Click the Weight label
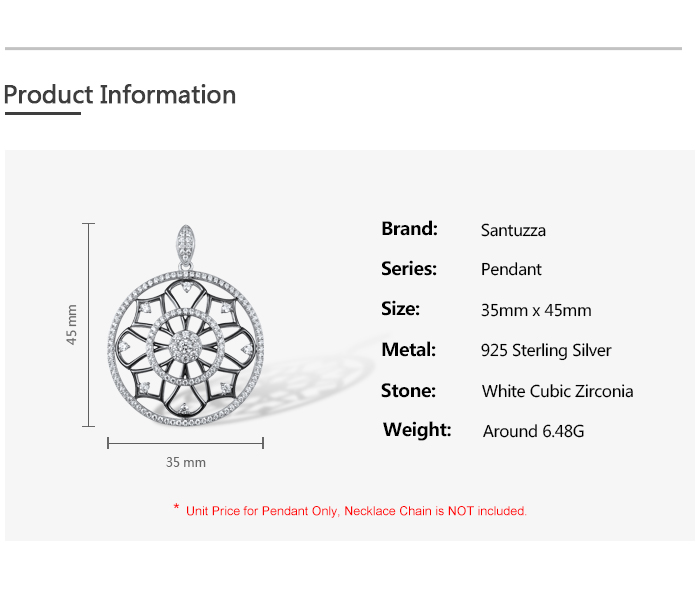This screenshot has width=700, height=589. 417,430
